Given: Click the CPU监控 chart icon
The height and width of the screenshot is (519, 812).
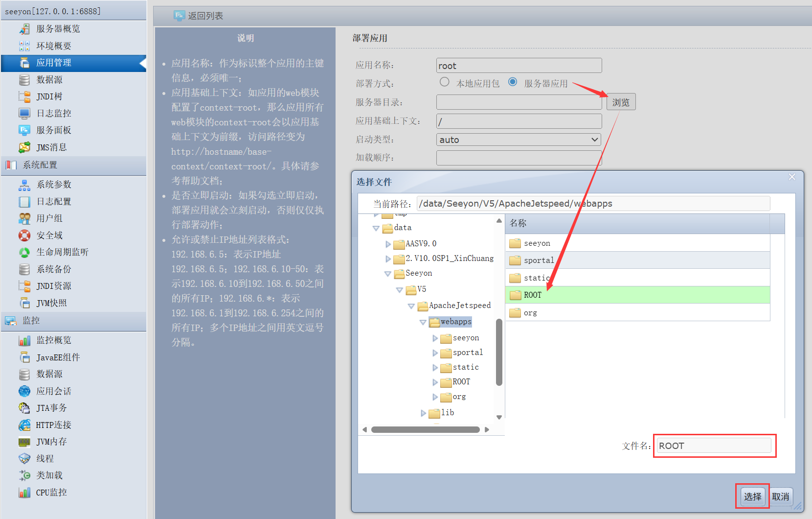Looking at the screenshot, I should (24, 493).
